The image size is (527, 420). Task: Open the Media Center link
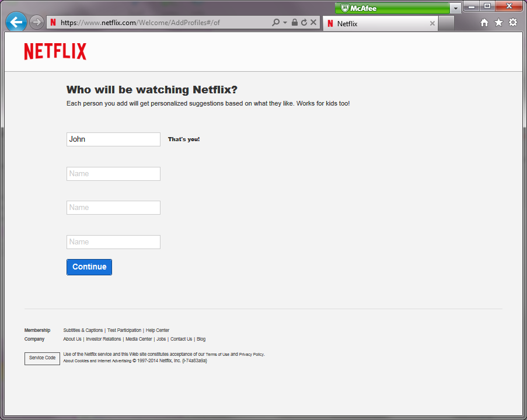139,339
